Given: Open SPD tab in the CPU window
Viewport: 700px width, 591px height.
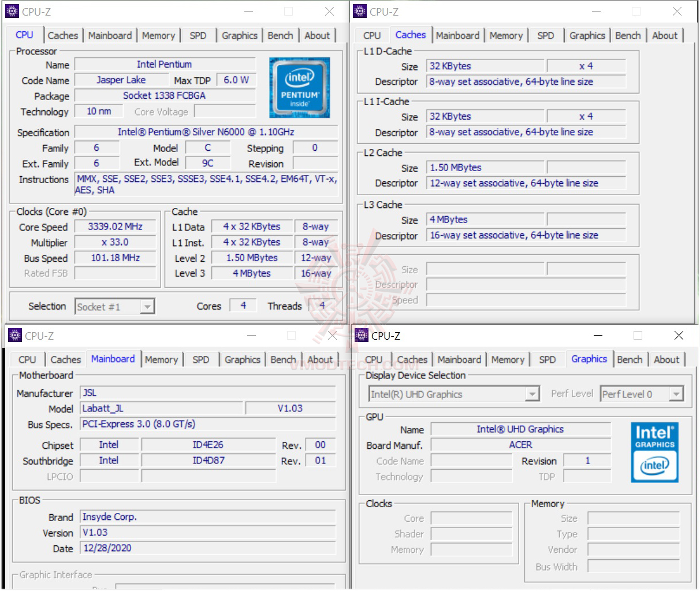Looking at the screenshot, I should pos(198,35).
